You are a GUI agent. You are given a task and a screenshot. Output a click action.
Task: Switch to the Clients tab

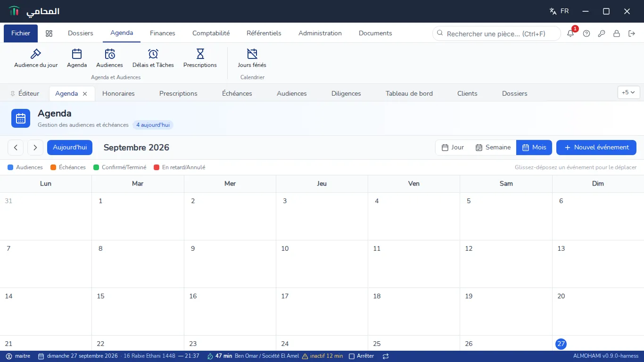pyautogui.click(x=467, y=94)
